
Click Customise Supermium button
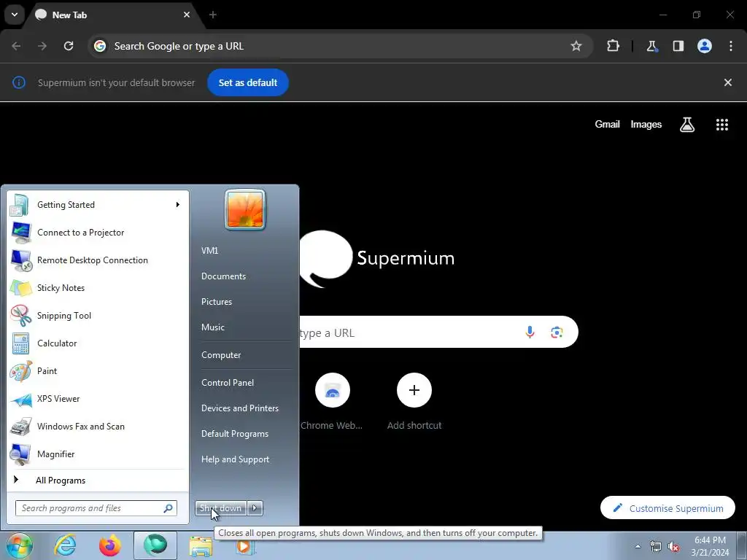click(667, 508)
